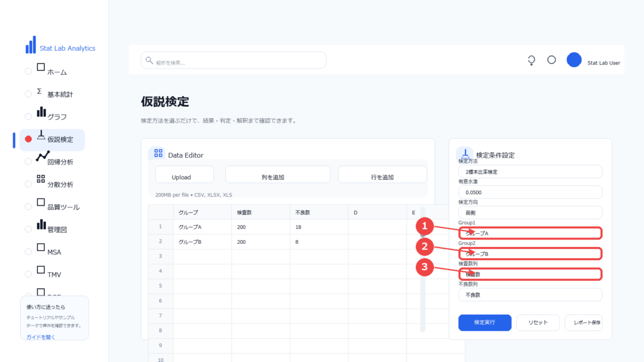Click row number 5 header
Image resolution: width=644 pixels, height=362 pixels.
point(160,286)
